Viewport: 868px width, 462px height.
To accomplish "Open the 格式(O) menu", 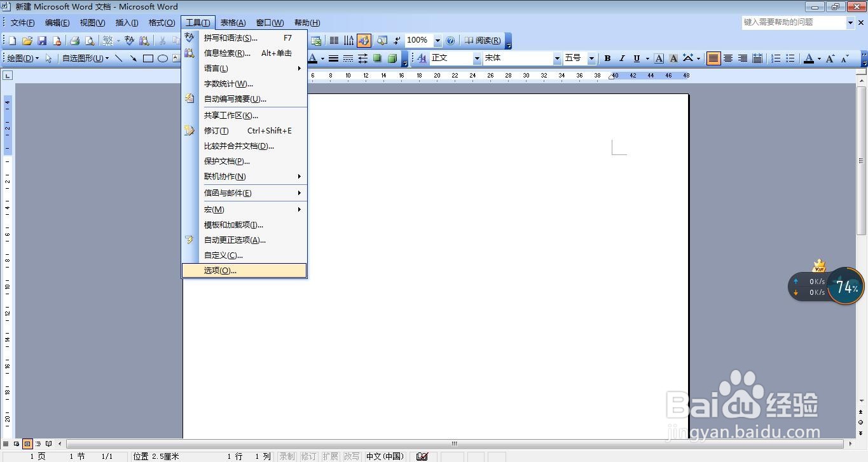I will pos(162,23).
